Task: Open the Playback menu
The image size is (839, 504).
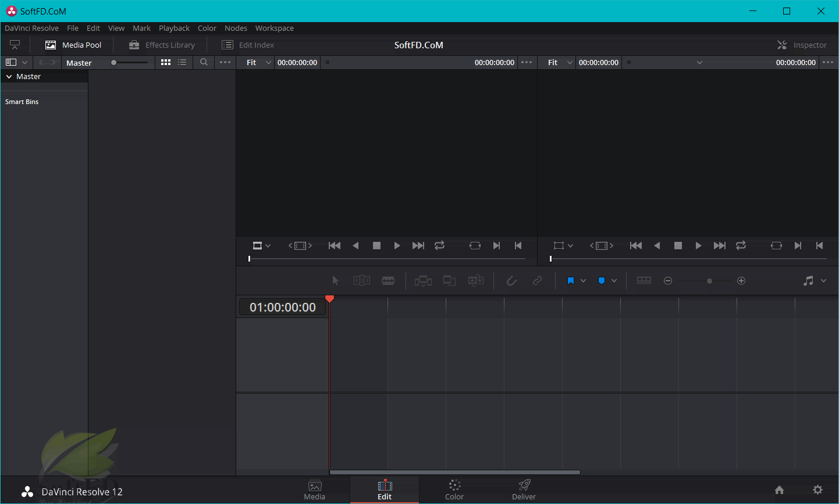Action: tap(174, 28)
